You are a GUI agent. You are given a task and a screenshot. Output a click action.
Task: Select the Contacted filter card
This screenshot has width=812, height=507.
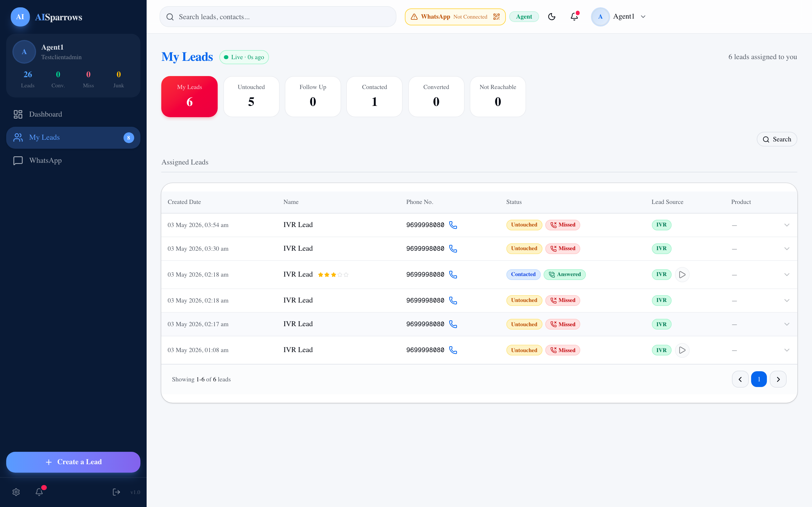374,96
